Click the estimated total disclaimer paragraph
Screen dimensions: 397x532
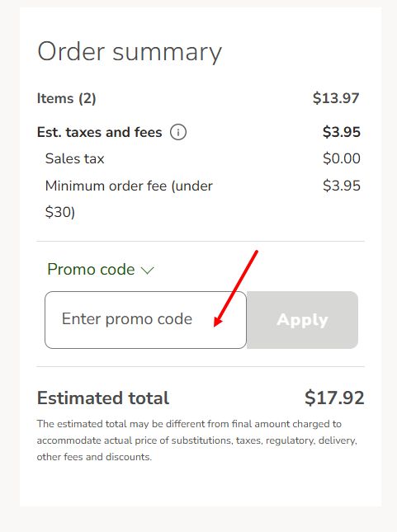(197, 440)
